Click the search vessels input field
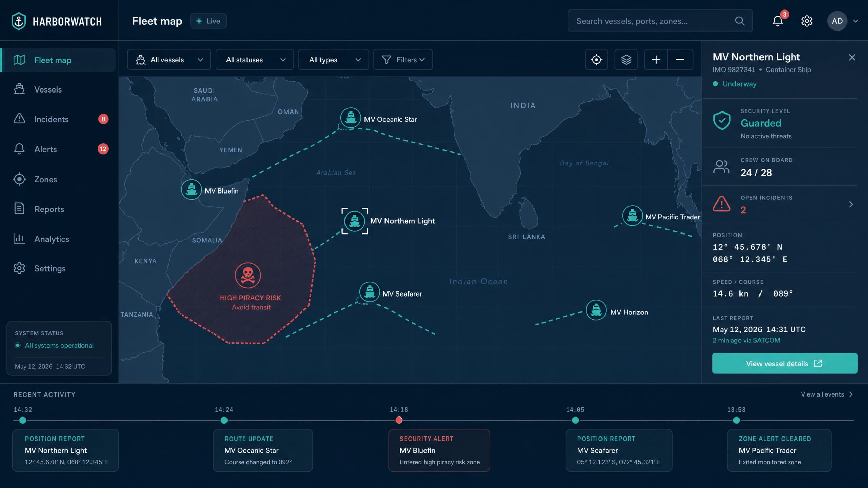Screen dimensions: 868x488 660,21
